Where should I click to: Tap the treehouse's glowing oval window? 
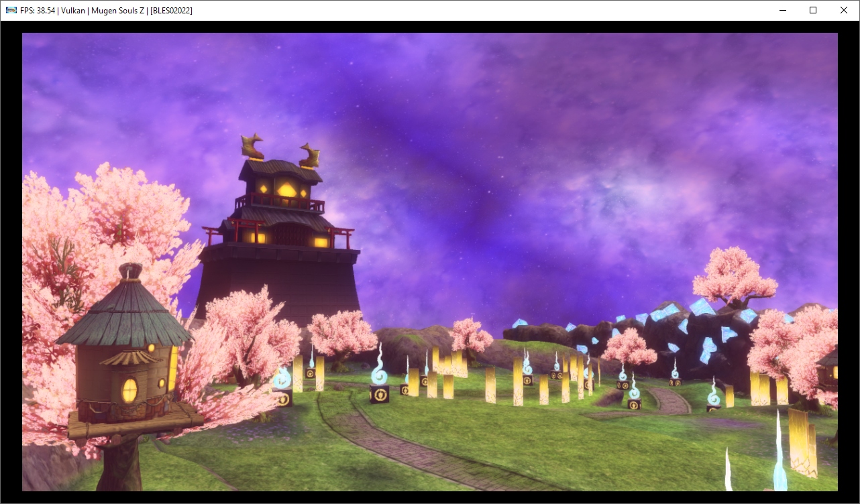pyautogui.click(x=129, y=389)
